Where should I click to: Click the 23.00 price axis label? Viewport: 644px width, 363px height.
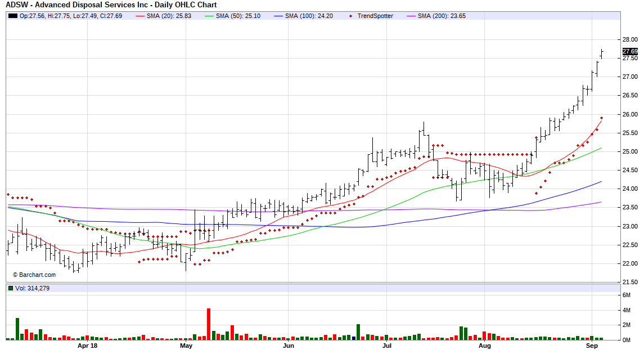(x=630, y=226)
